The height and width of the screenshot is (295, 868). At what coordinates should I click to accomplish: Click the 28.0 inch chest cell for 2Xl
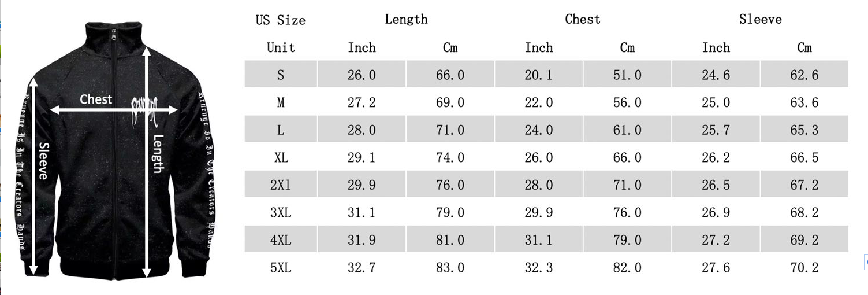[539, 185]
